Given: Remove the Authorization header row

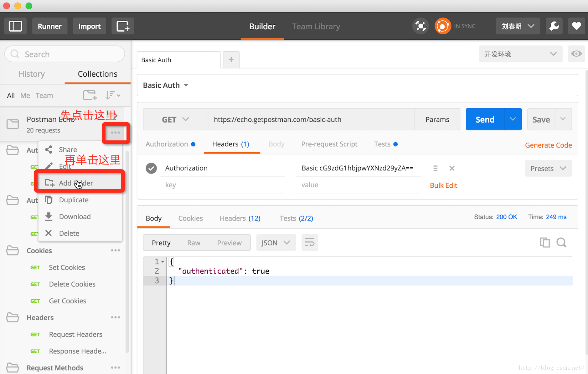Looking at the screenshot, I should point(452,168).
